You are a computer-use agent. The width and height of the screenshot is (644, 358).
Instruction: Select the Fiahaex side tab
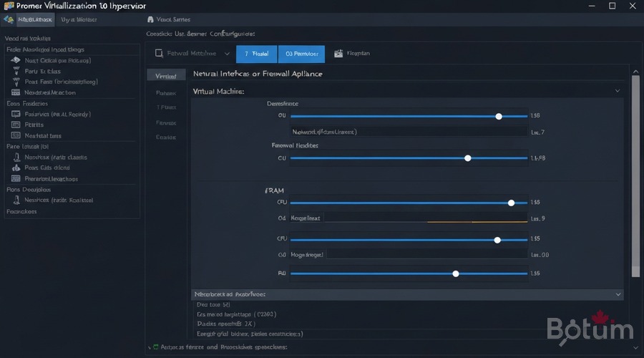[x=166, y=93]
